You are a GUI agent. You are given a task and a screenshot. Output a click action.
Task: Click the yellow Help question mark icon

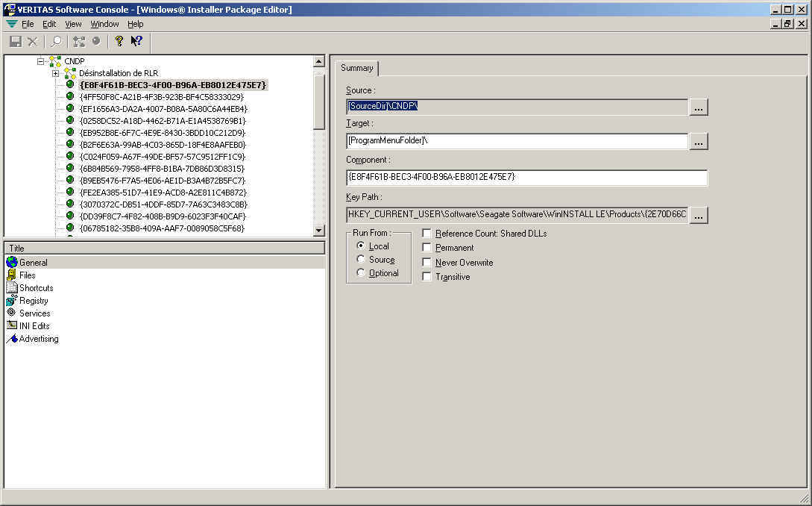pos(119,41)
